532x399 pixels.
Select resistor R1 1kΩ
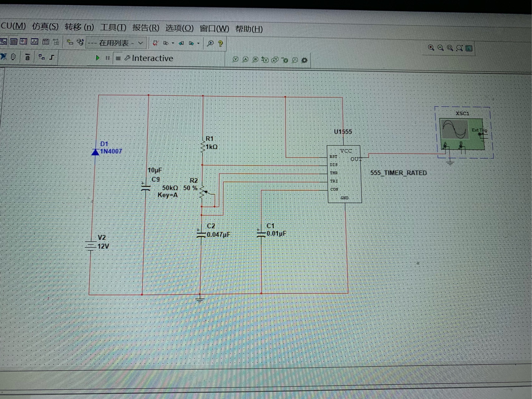[x=203, y=147]
